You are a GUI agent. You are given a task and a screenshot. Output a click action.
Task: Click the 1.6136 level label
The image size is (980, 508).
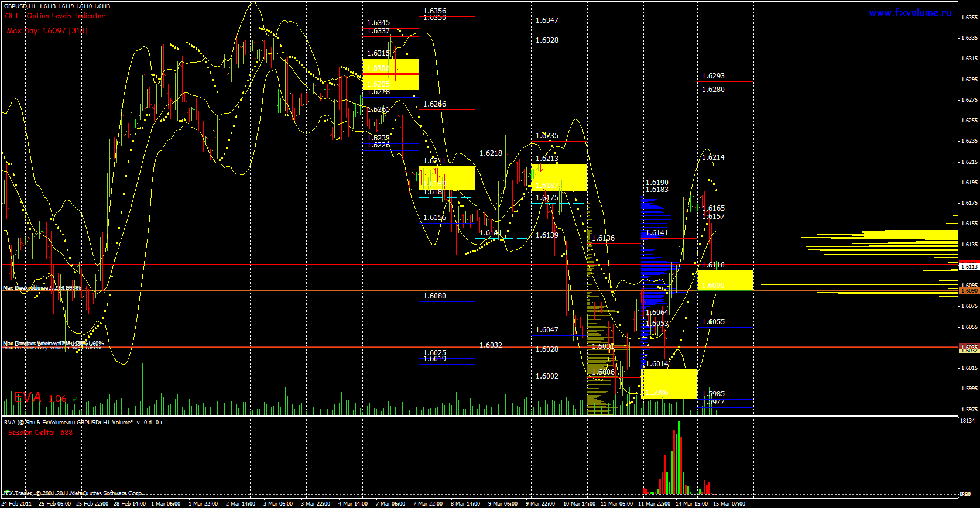603,238
